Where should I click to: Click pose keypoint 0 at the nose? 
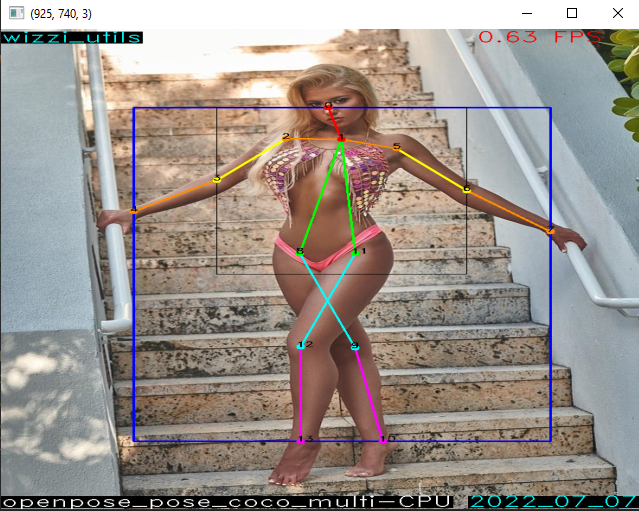(x=328, y=107)
